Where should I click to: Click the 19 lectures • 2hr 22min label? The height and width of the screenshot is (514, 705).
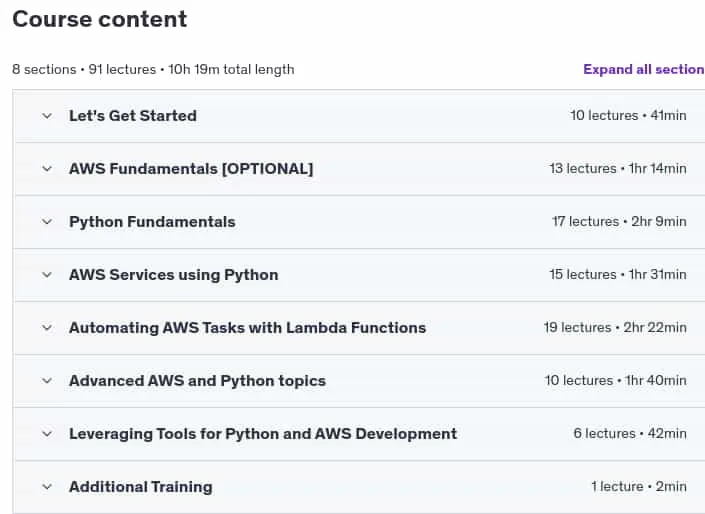coord(615,327)
